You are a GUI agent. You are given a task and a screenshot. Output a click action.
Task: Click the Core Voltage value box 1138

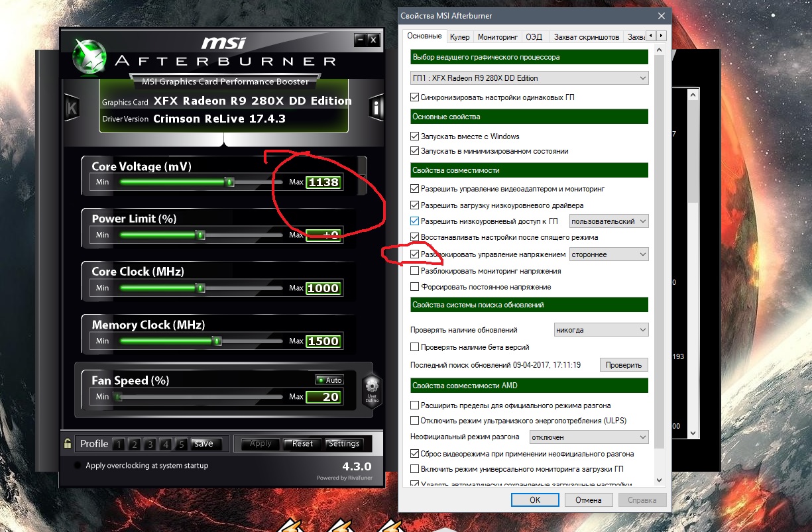tap(323, 182)
